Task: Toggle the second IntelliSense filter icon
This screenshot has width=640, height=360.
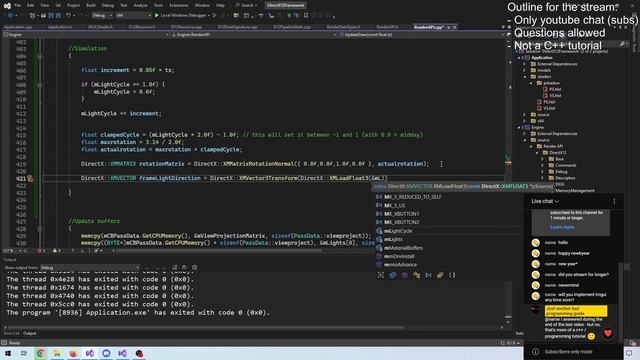Action: click(393, 275)
